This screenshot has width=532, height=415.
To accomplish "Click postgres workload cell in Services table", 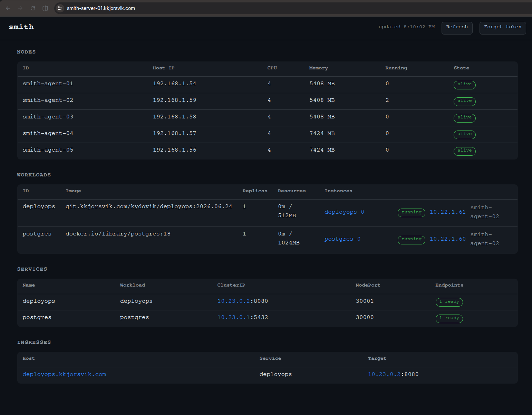I will [x=134, y=317].
